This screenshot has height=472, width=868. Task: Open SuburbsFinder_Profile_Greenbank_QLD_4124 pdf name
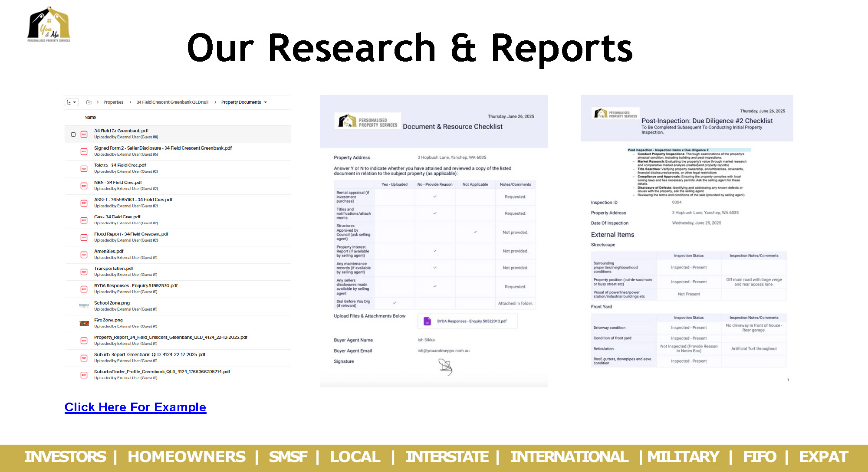click(x=162, y=372)
